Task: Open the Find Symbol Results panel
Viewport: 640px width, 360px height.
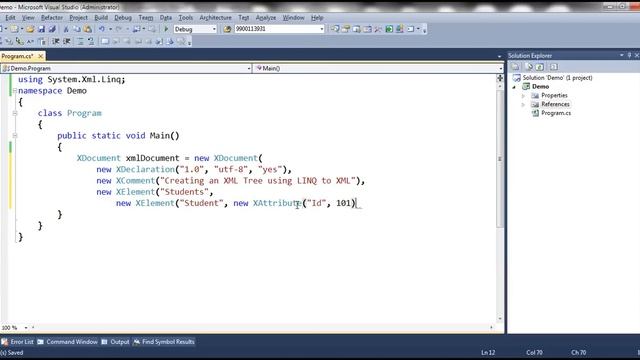Action: point(164,342)
